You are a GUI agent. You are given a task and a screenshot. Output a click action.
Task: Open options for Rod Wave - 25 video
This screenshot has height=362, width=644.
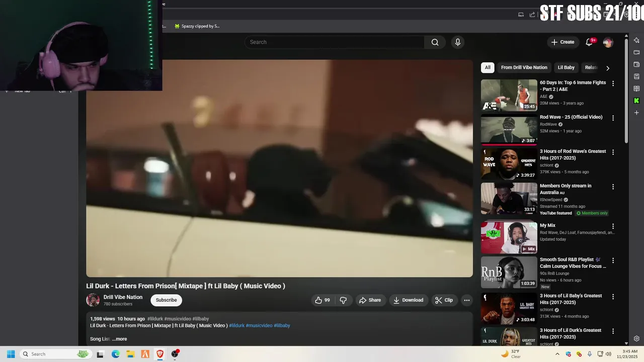pyautogui.click(x=613, y=118)
